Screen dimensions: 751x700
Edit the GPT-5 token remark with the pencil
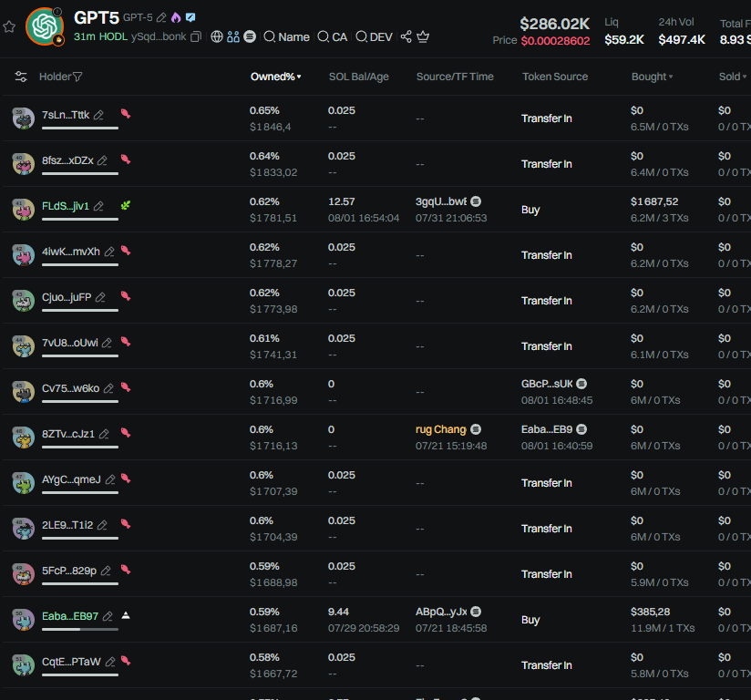pyautogui.click(x=161, y=17)
